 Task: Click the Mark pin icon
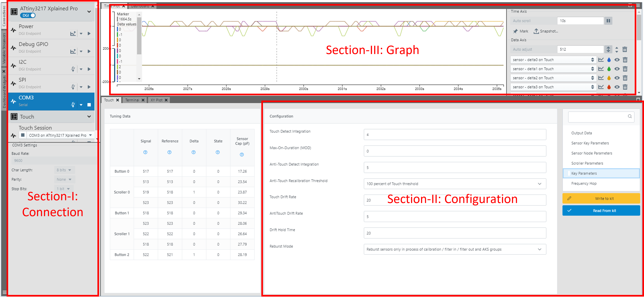515,31
